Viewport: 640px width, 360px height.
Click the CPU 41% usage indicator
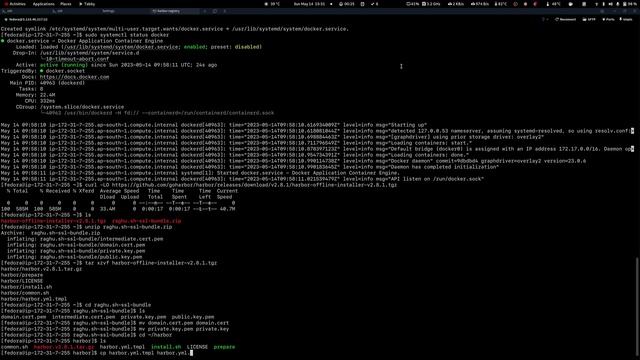pyautogui.click(x=413, y=4)
